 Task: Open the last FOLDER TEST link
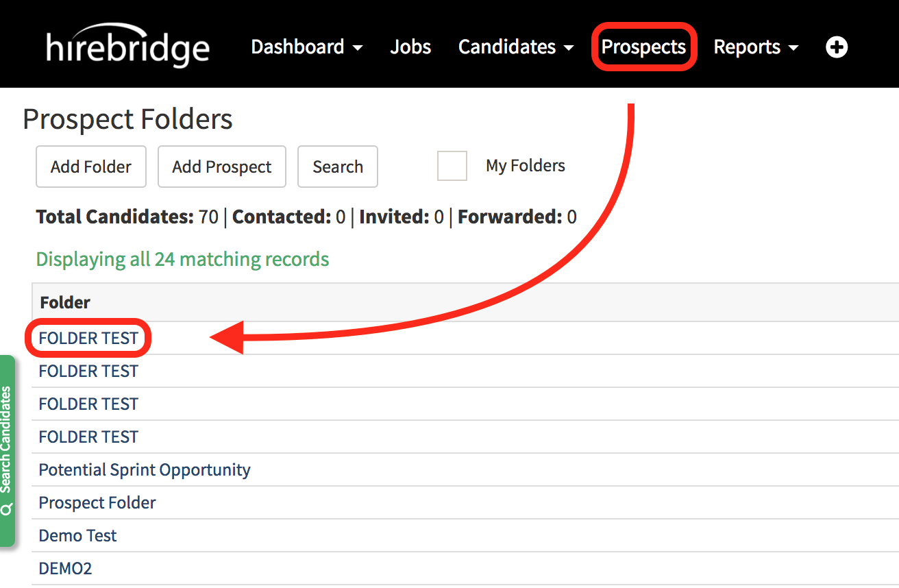point(88,437)
